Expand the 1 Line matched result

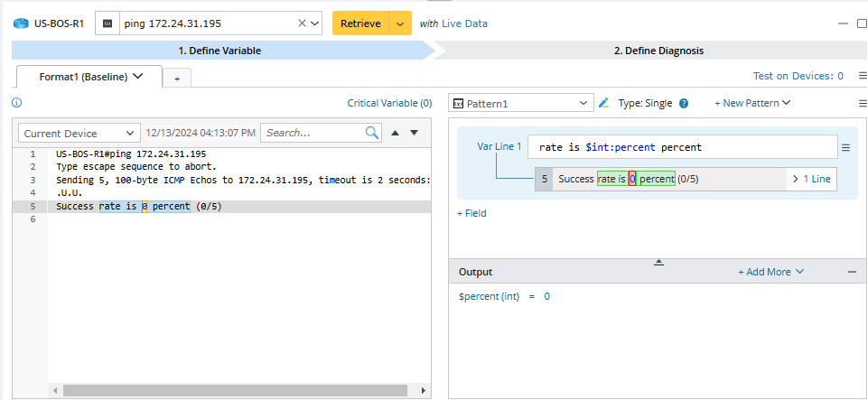click(810, 179)
